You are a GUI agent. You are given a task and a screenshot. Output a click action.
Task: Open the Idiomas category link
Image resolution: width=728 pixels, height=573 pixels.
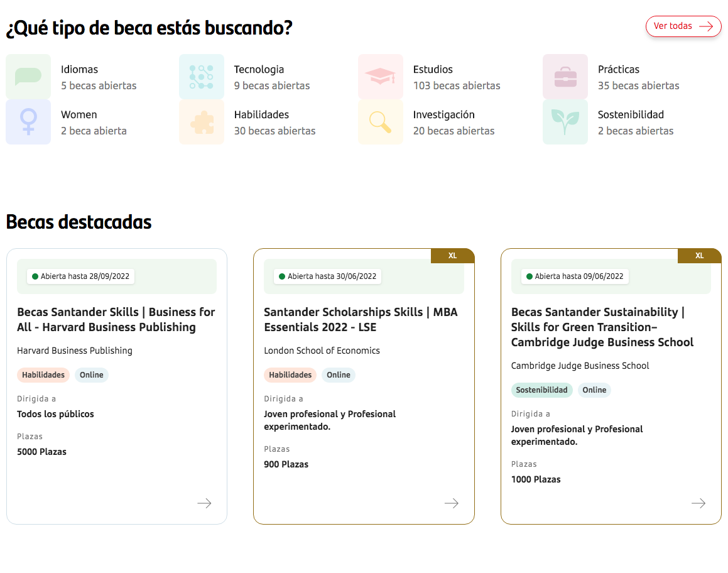[79, 69]
